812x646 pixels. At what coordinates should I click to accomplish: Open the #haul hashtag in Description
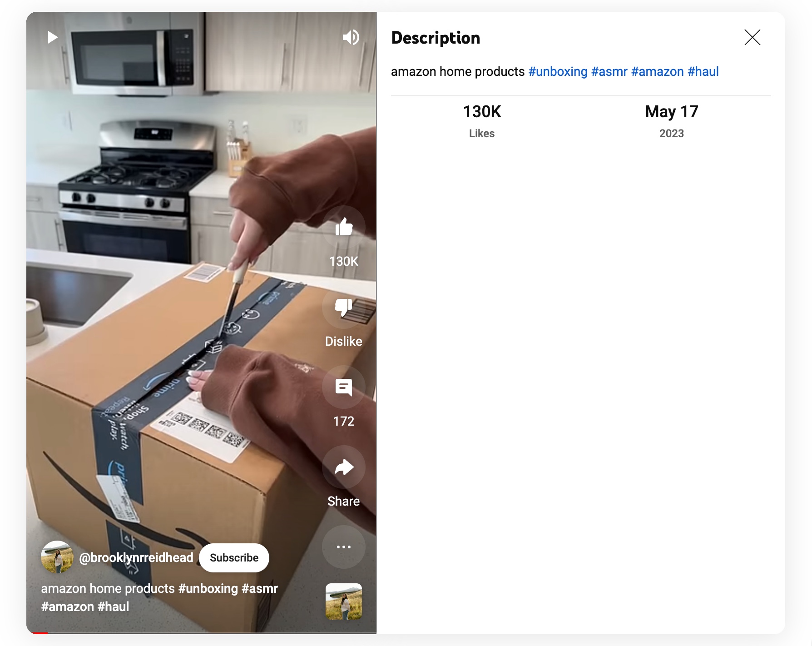tap(703, 72)
